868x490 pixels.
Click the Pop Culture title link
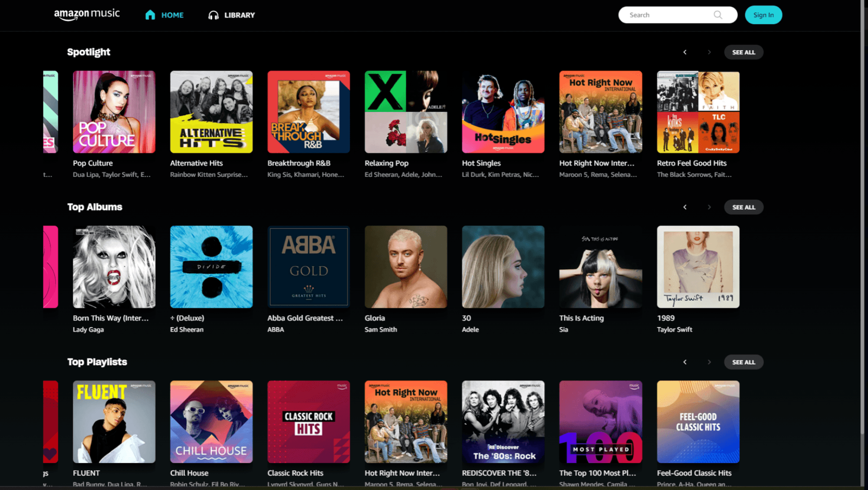tap(93, 163)
